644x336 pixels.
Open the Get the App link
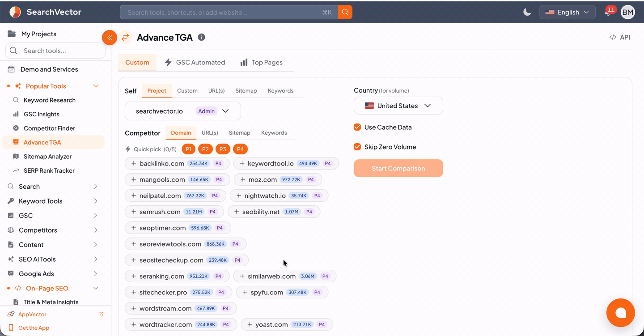coord(34,328)
